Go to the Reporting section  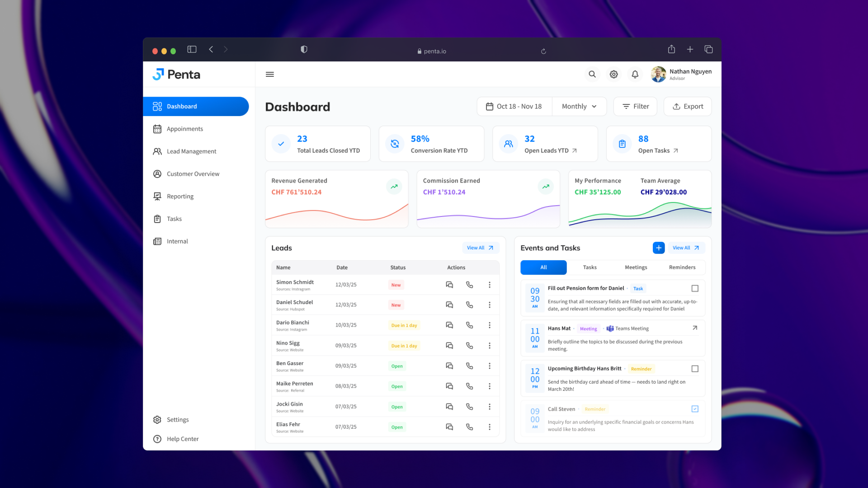pos(179,196)
